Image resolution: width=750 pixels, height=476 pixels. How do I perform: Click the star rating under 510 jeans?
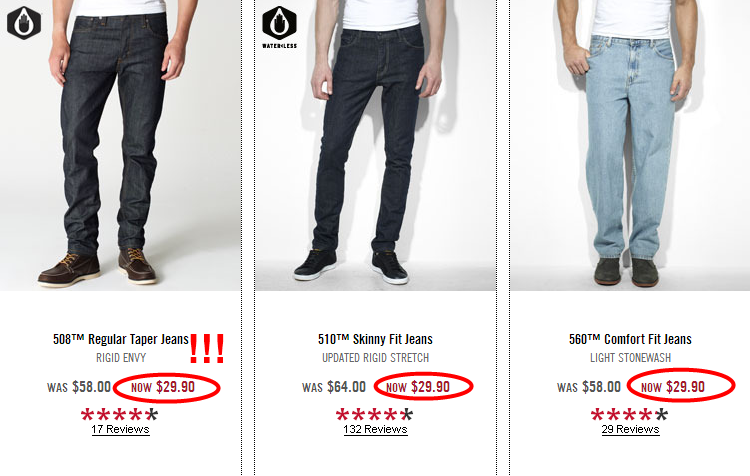coord(375,414)
